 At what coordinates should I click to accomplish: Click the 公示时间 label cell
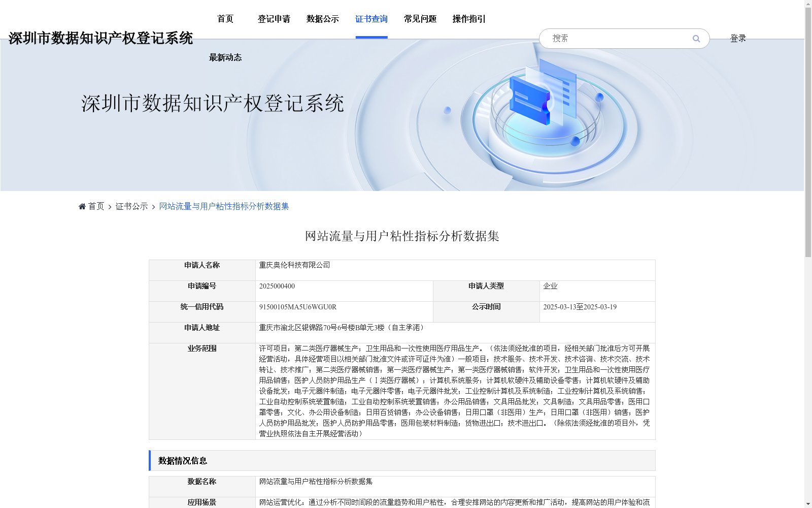486,312
